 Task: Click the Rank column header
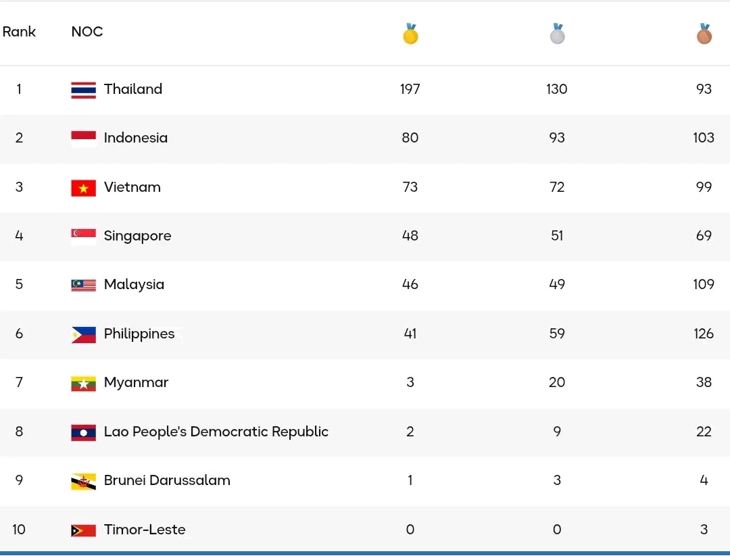click(x=19, y=32)
